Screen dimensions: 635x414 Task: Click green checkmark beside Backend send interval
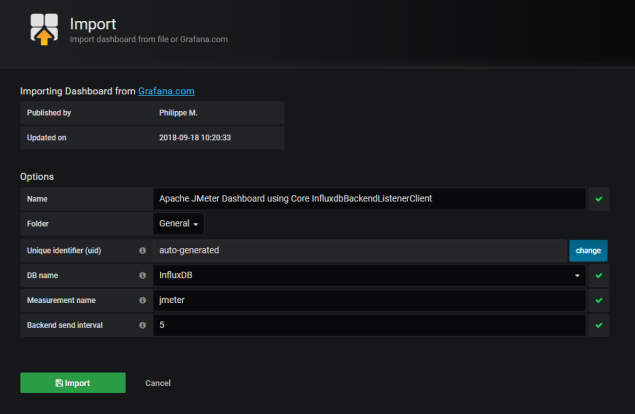coord(598,325)
